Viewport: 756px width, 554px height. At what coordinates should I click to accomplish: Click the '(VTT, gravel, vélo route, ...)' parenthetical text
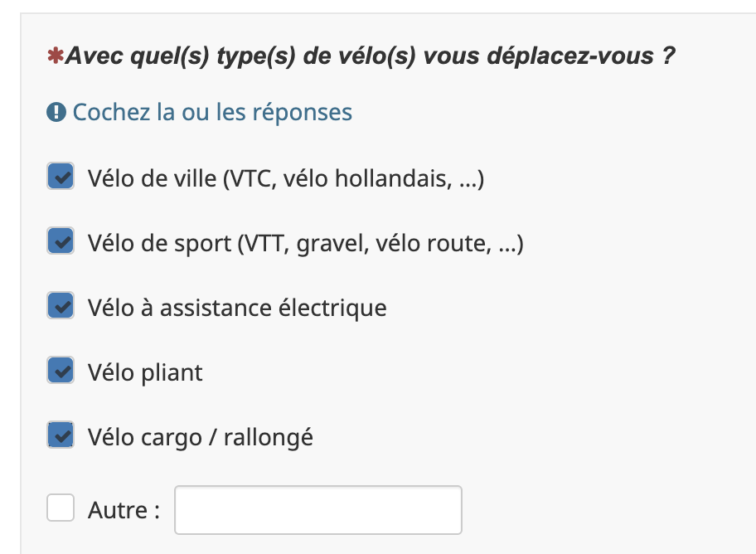pos(380,243)
